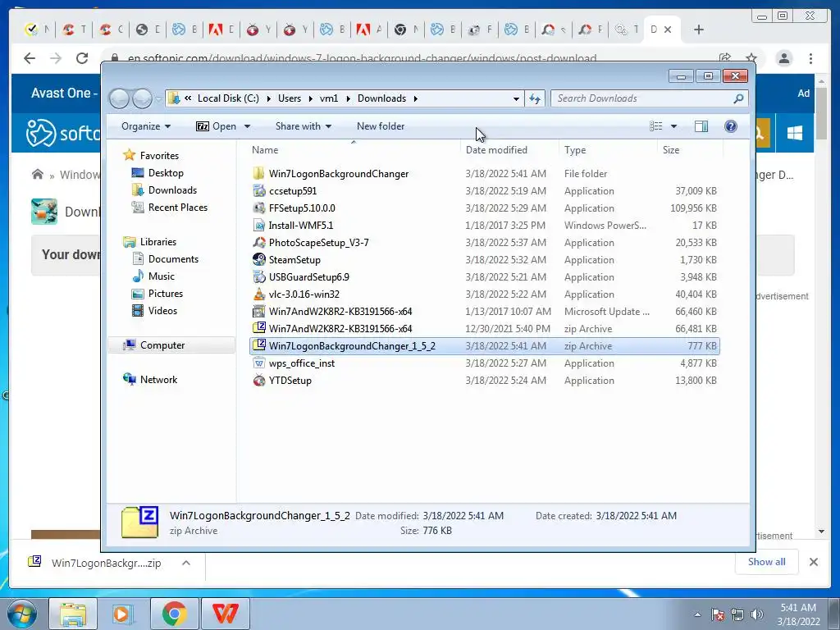
Task: Click vm1 segment in address path
Action: click(x=329, y=98)
